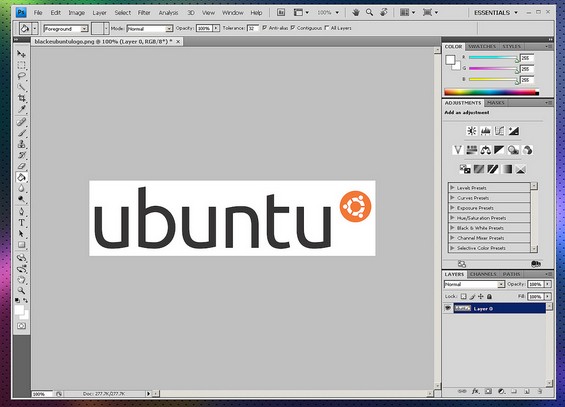Select the Clone Stamp tool
Image resolution: width=565 pixels, height=407 pixels.
(21, 144)
